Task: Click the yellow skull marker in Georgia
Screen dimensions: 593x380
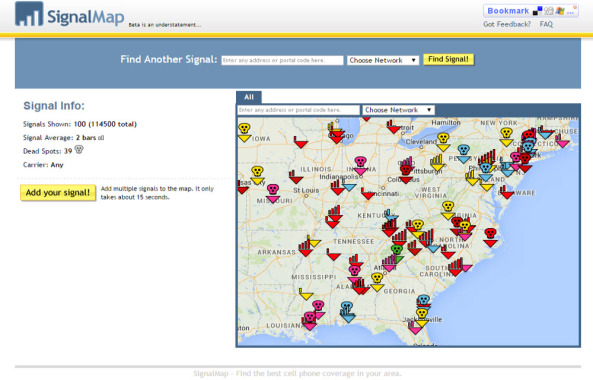Action: 377,280
